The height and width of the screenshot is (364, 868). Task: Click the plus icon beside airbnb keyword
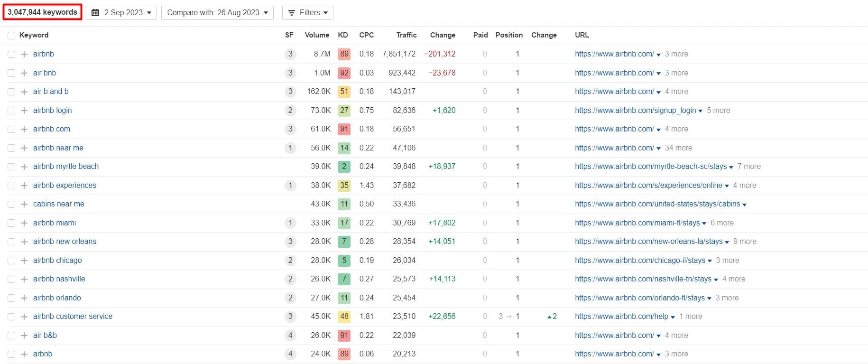24,54
